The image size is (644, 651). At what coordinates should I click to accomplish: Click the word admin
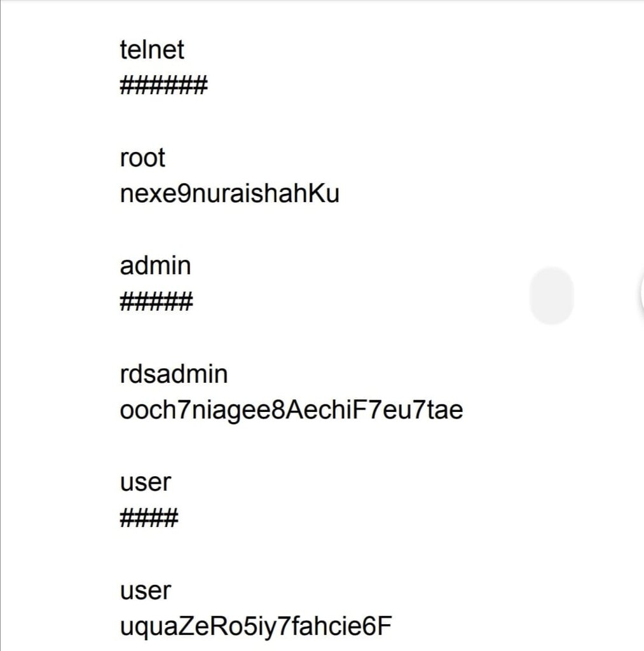pyautogui.click(x=155, y=265)
